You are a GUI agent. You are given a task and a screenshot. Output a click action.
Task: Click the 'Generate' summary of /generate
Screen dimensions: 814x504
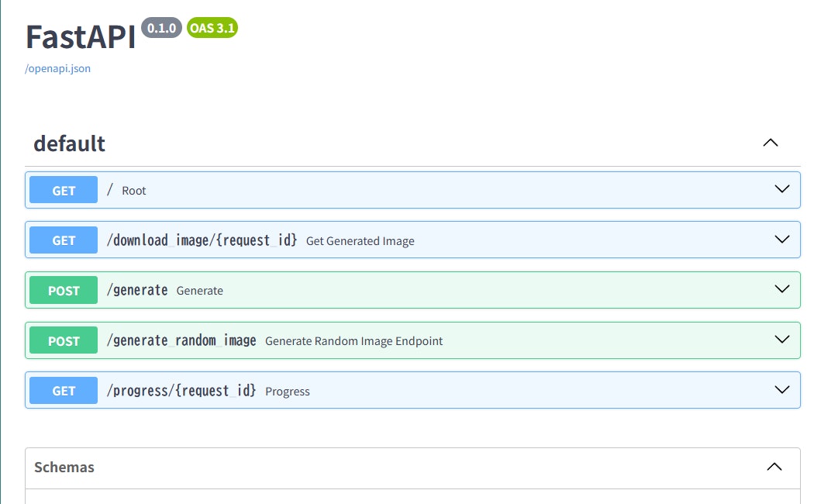(x=200, y=291)
